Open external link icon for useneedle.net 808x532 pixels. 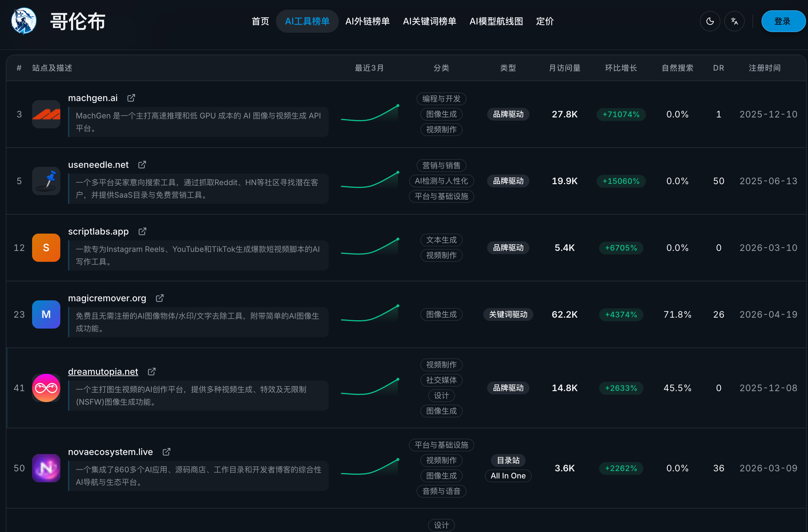(142, 165)
